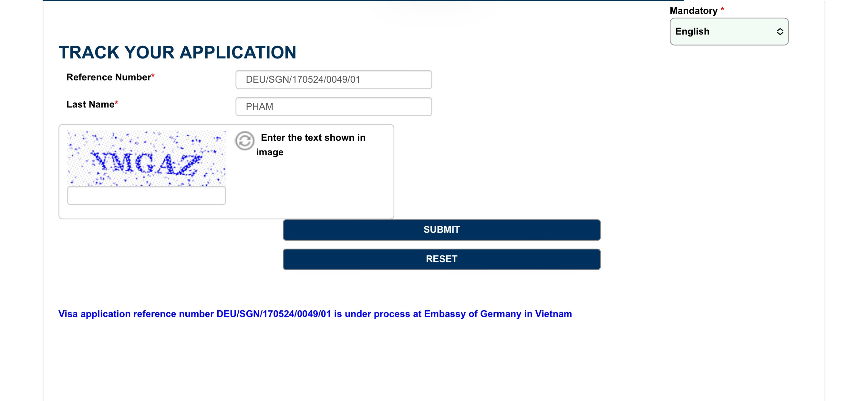868x401 pixels.
Task: Click the RESET button
Action: click(x=441, y=258)
